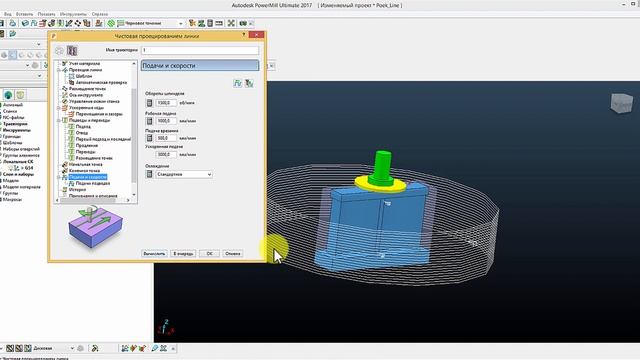Open the Инструменты menu
This screenshot has height=360, width=640.
(73, 14)
